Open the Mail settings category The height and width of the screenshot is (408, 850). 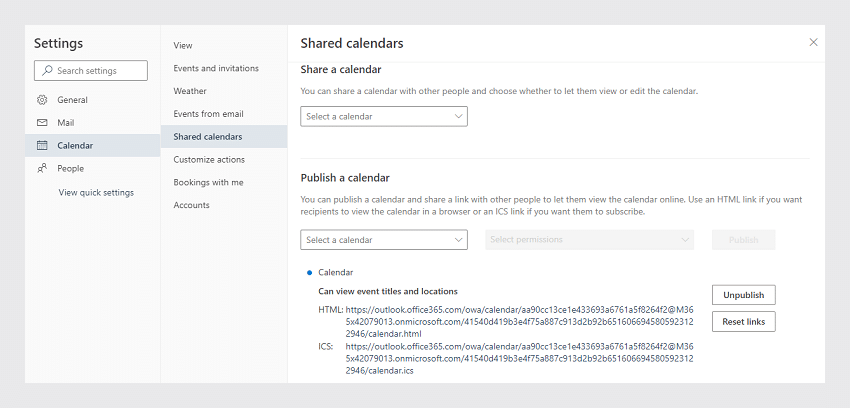tap(92, 122)
